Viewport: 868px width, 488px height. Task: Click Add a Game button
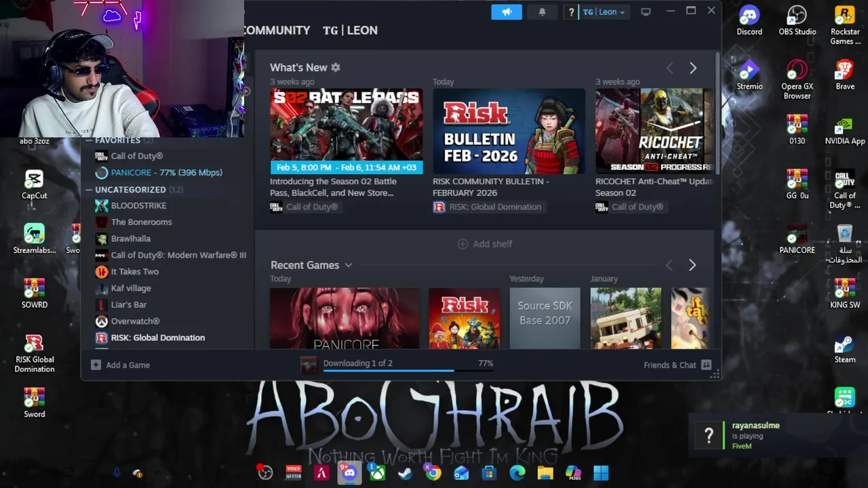(121, 365)
